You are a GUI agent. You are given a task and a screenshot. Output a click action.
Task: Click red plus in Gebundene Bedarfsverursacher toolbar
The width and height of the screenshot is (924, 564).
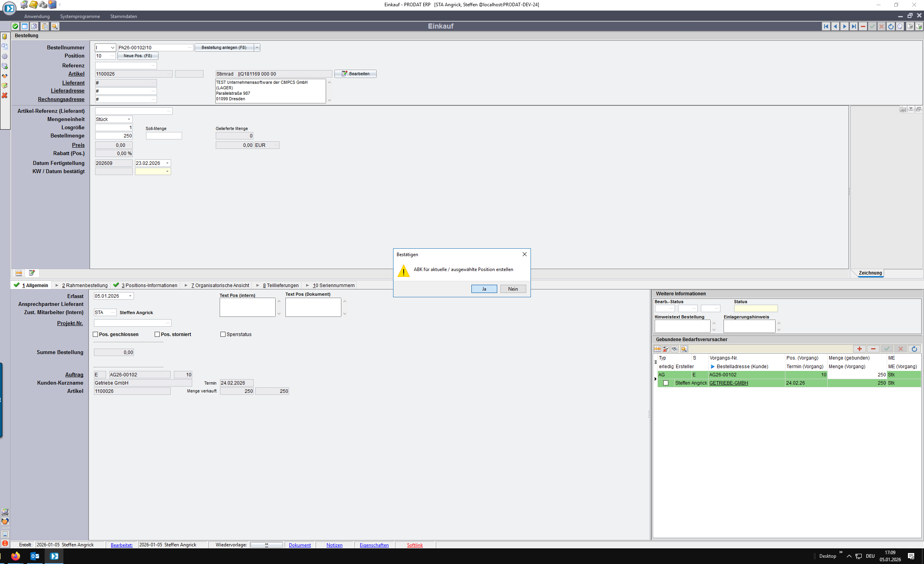[x=859, y=349]
